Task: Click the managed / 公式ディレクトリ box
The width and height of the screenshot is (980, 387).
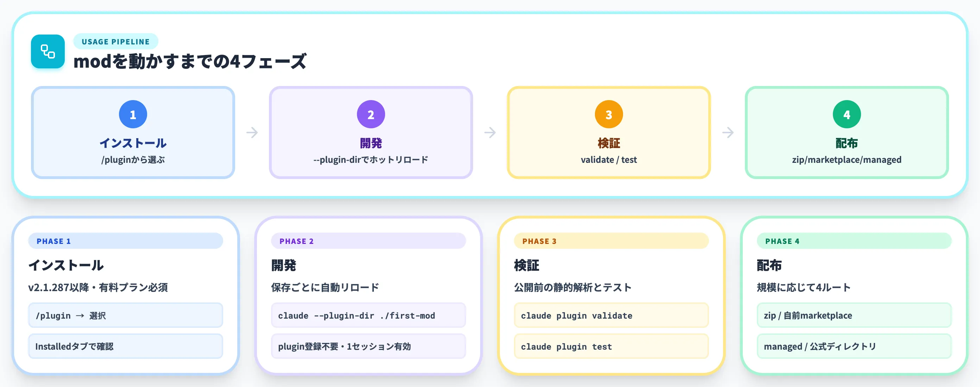Action: [854, 346]
